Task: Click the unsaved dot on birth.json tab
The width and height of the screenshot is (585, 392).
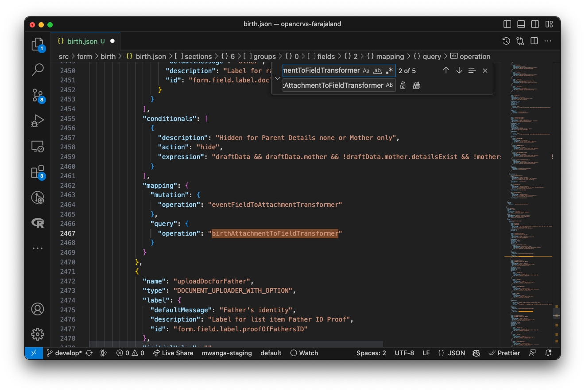Action: coord(112,41)
